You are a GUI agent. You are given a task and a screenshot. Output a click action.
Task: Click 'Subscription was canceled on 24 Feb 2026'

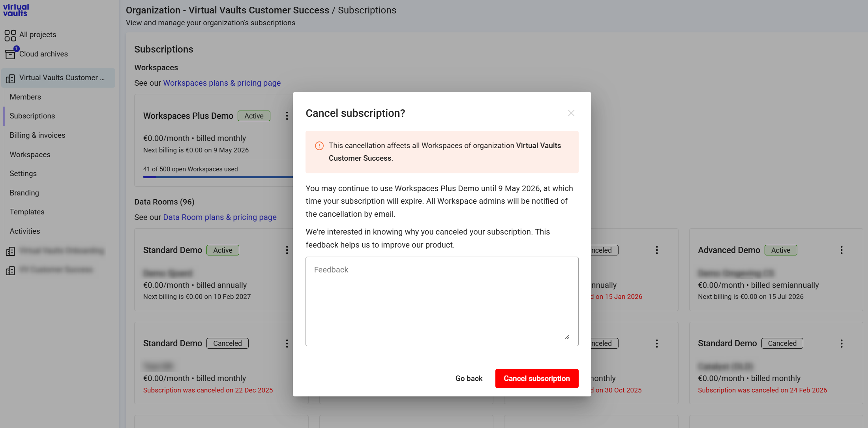762,390
